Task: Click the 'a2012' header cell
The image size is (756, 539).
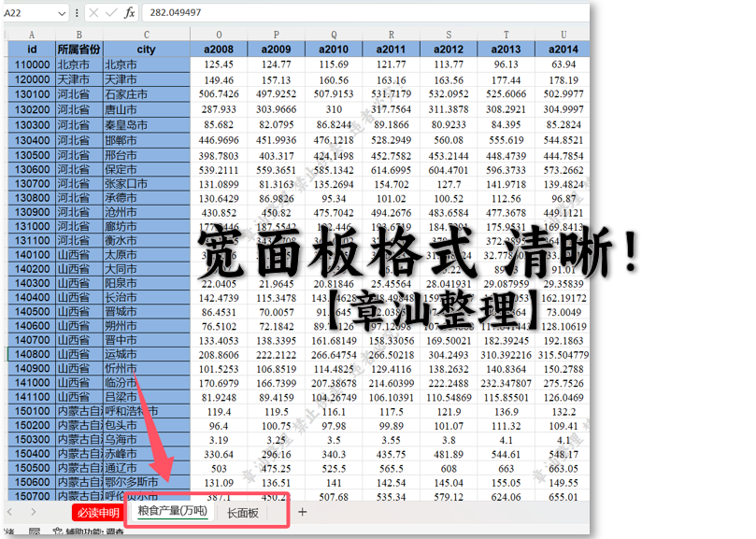Action: (449, 50)
